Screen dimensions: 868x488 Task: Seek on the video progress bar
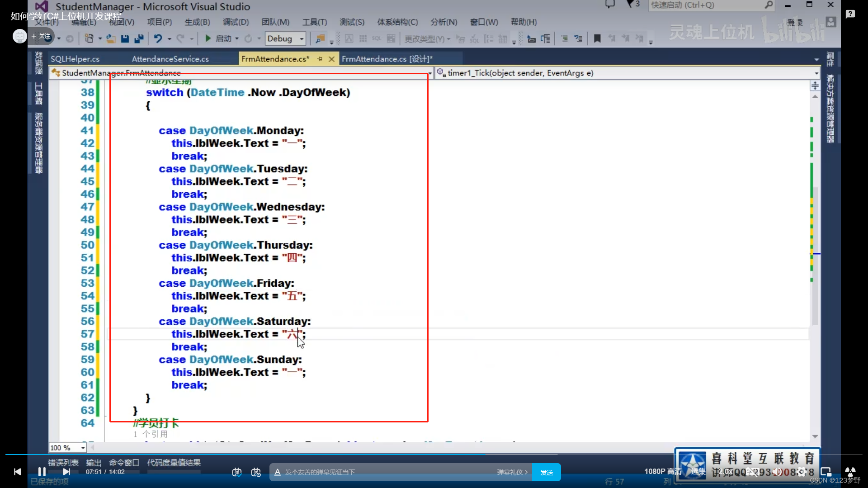pyautogui.click(x=433, y=454)
